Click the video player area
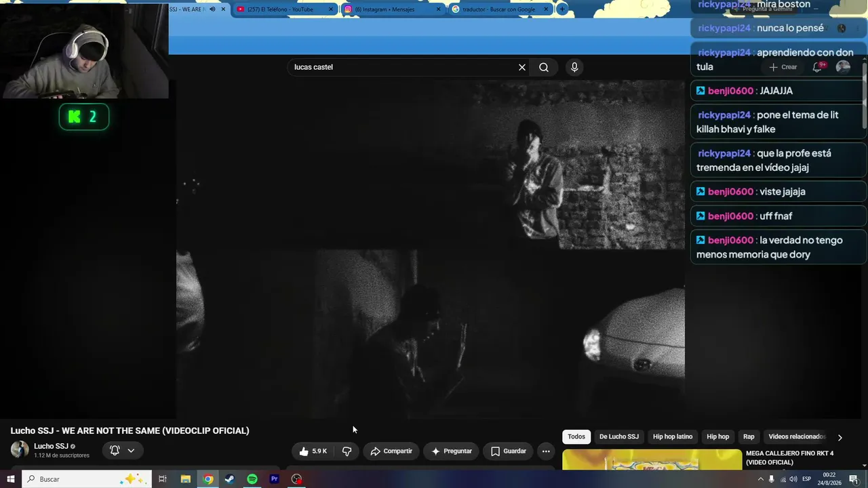Screen dimensions: 868x488 (431, 249)
